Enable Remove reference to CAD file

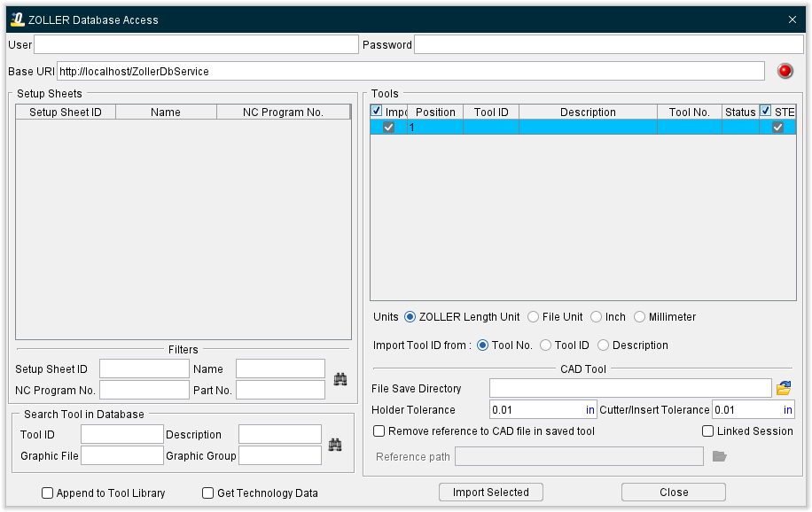point(379,431)
